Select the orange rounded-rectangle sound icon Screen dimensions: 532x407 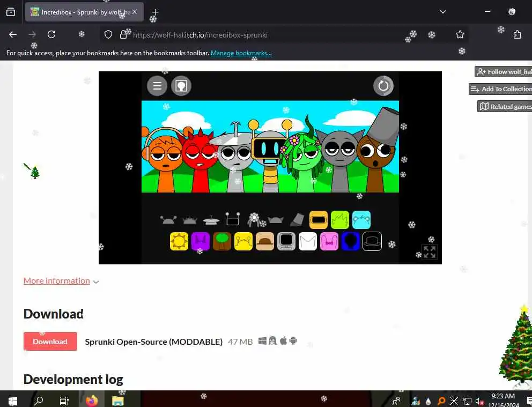318,220
